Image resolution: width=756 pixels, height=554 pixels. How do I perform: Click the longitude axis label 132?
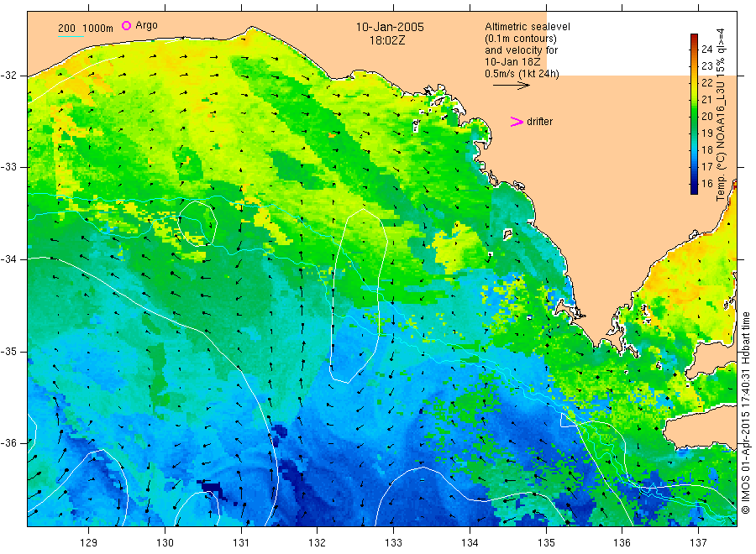[x=318, y=543]
